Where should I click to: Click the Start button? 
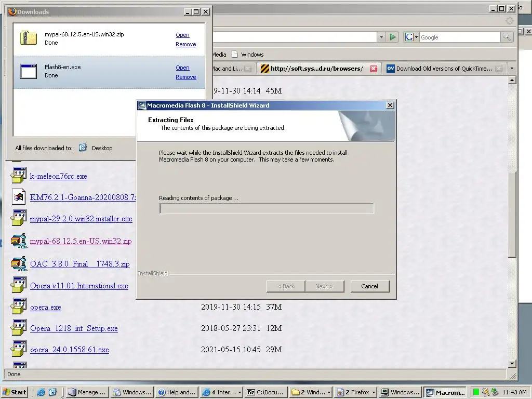[x=15, y=392]
